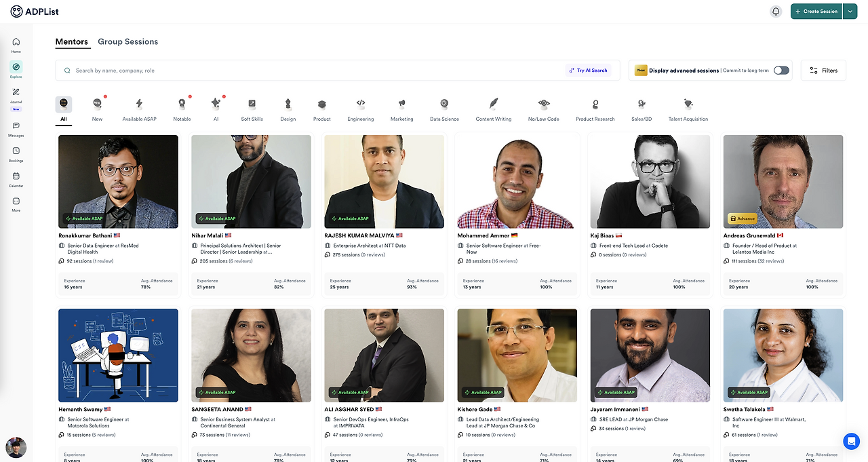Click the name Jayaram Immaneni
The width and height of the screenshot is (868, 462).
tap(615, 409)
